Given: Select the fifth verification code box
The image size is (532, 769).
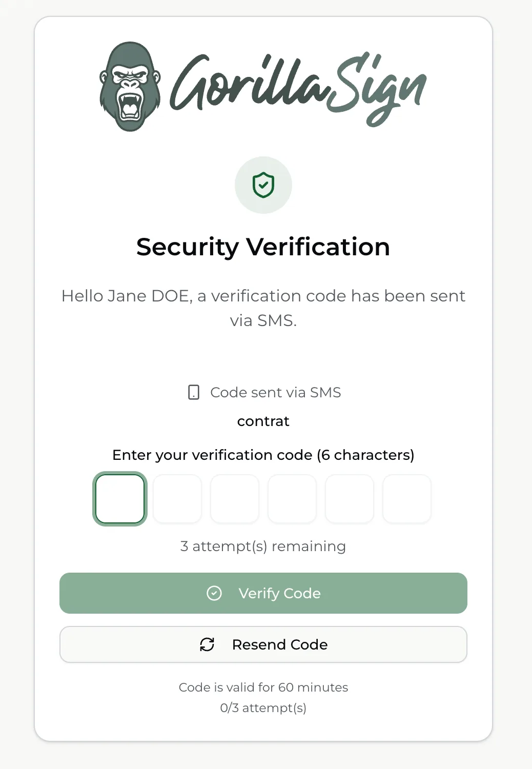Looking at the screenshot, I should pos(350,499).
